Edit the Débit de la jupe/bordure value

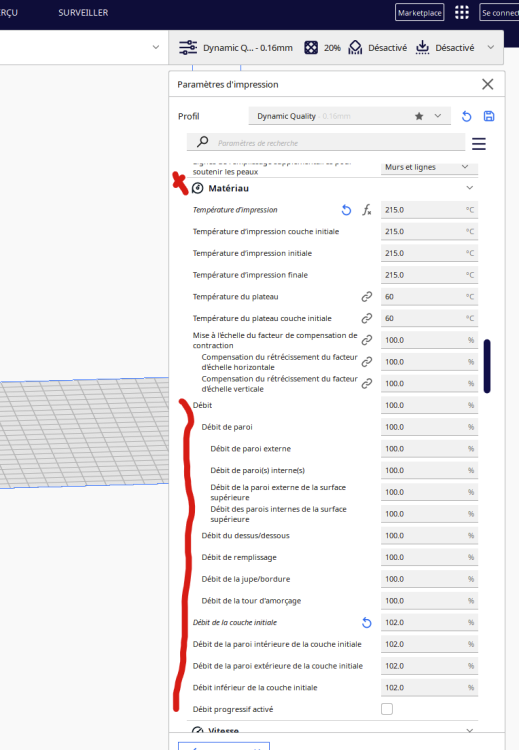[x=429, y=579]
